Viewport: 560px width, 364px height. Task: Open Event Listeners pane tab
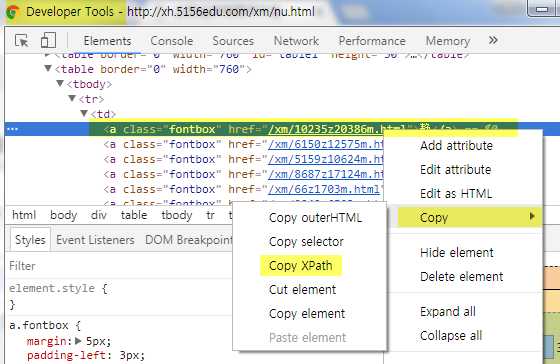point(95,240)
